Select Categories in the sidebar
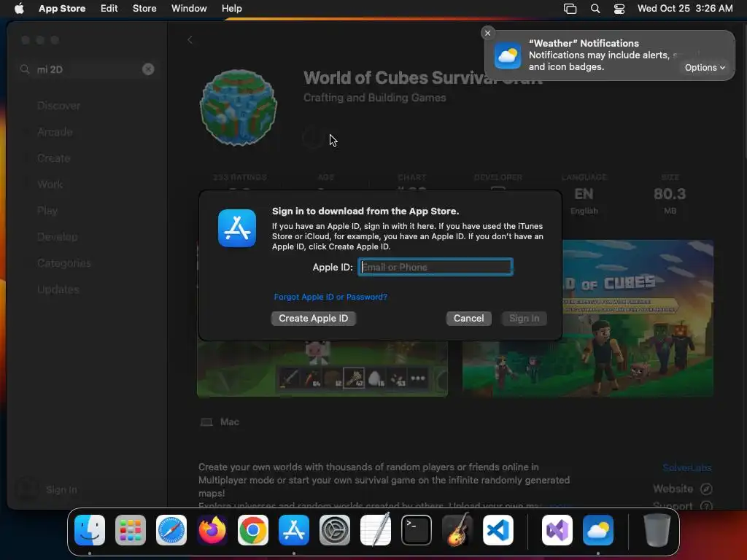 pos(64,262)
